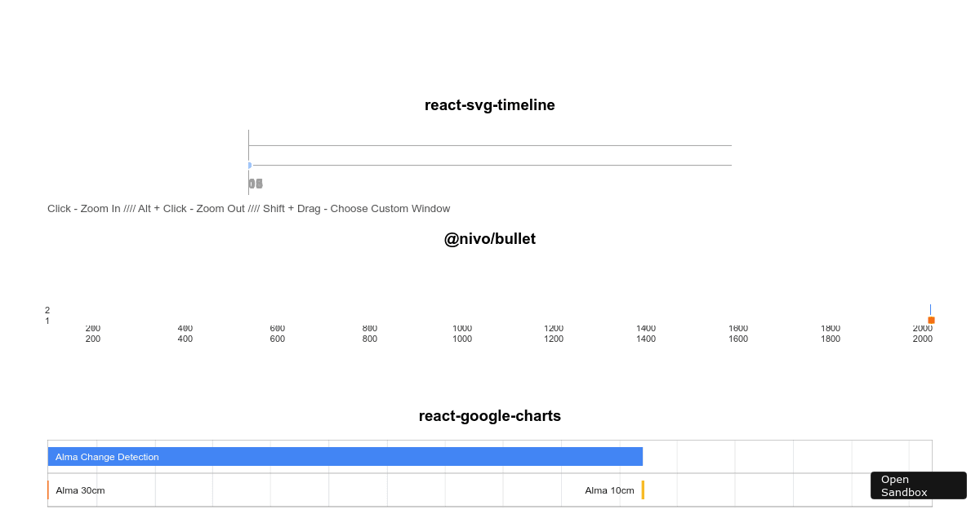Viewport: 980px width, 514px height.
Task: Select the bullet chart row labeled 1
Action: [x=47, y=321]
